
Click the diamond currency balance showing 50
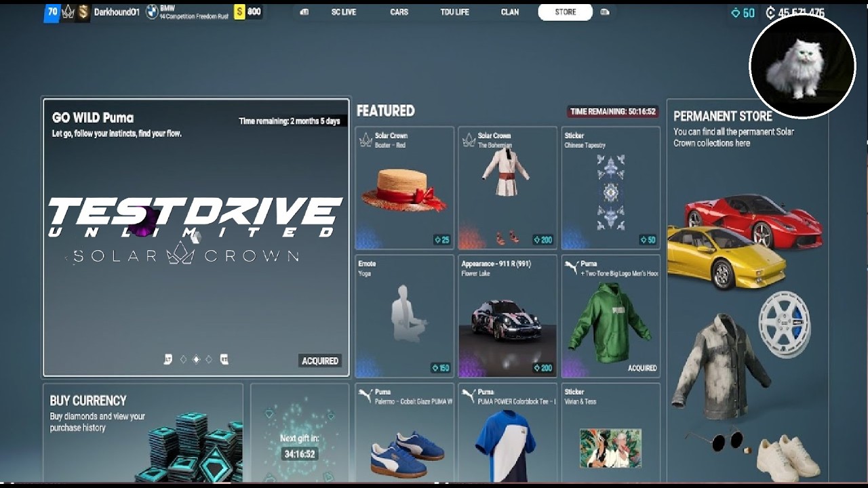pyautogui.click(x=743, y=13)
